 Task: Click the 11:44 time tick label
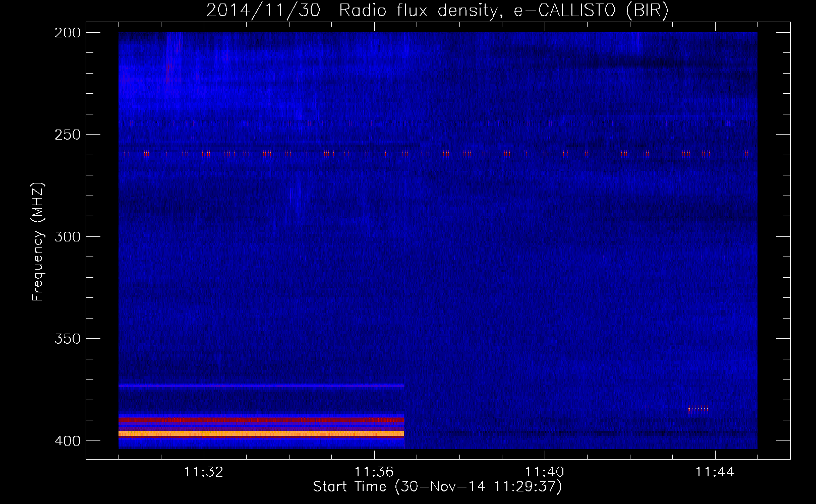pos(715,472)
